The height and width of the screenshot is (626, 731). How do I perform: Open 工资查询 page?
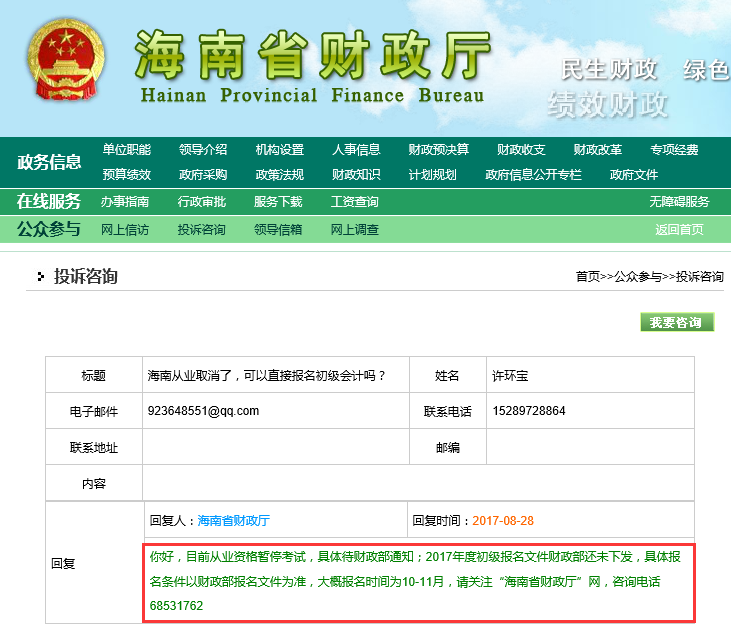coord(355,202)
